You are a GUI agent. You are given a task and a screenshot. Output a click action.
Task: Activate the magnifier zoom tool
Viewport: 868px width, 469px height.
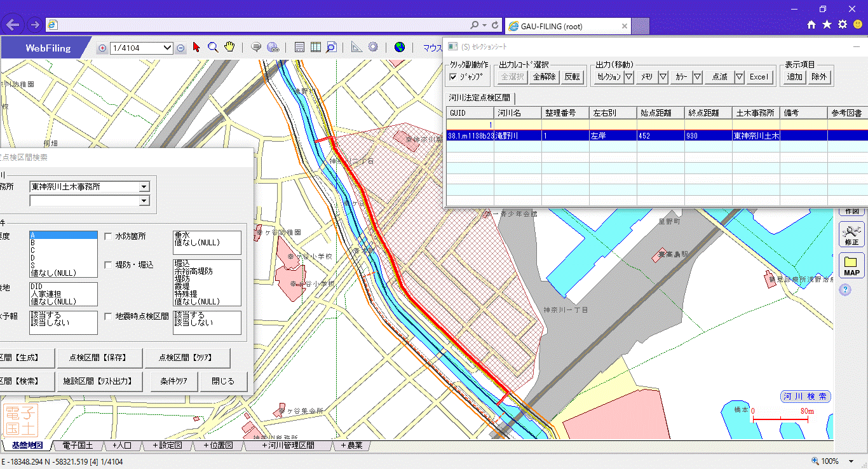(213, 48)
